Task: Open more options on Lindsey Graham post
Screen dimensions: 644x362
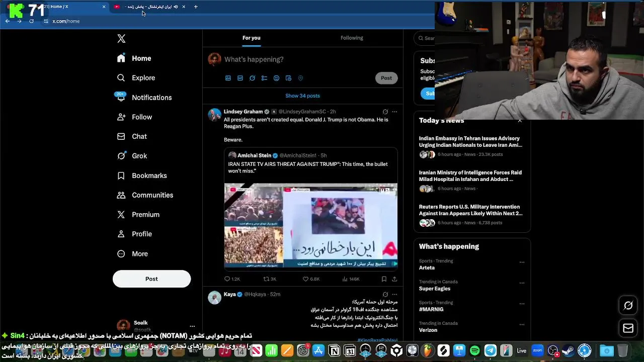Action: pyautogui.click(x=394, y=112)
